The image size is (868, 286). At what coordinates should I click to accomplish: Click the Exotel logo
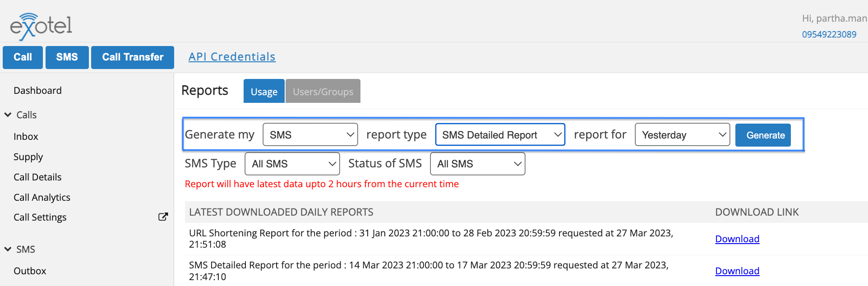(41, 26)
